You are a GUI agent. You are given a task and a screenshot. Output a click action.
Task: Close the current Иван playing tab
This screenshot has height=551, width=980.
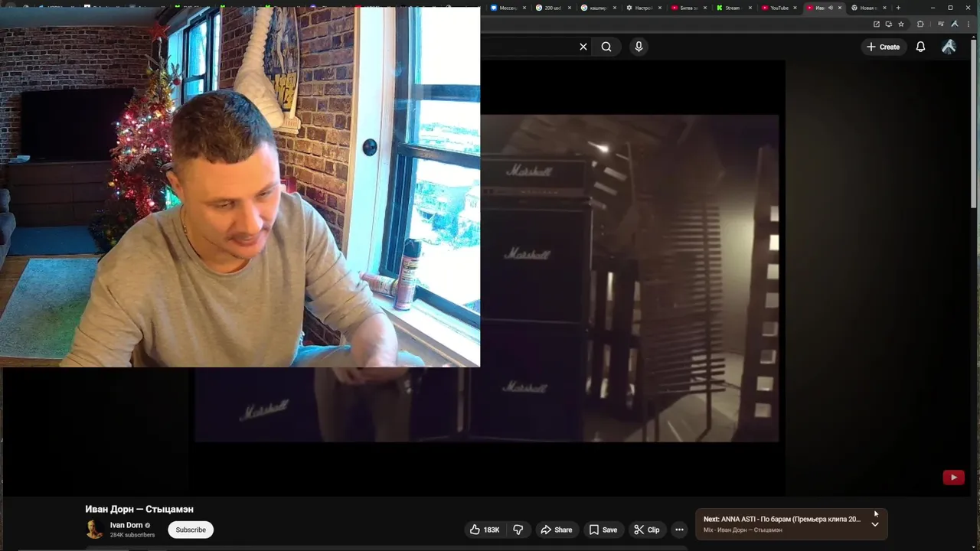coord(840,8)
